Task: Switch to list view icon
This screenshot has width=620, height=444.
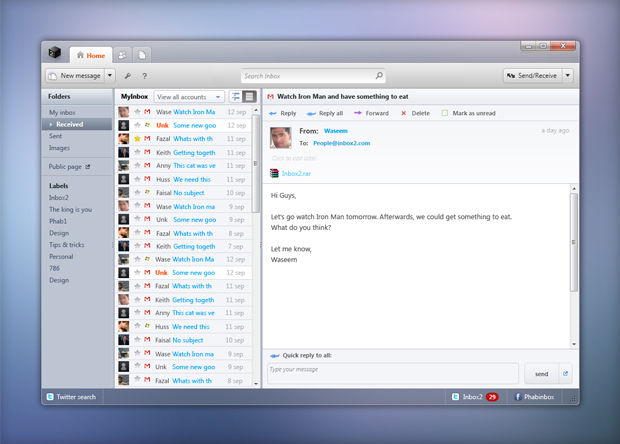Action: pyautogui.click(x=249, y=96)
